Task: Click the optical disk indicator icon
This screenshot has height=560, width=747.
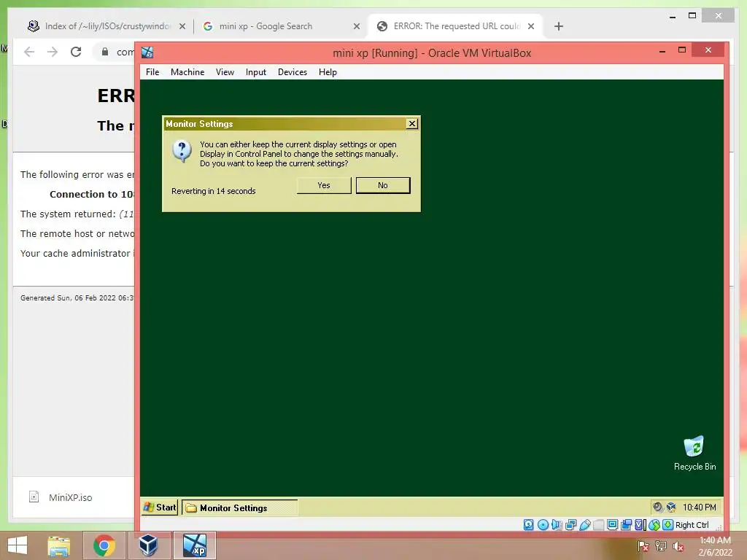Action: (543, 525)
